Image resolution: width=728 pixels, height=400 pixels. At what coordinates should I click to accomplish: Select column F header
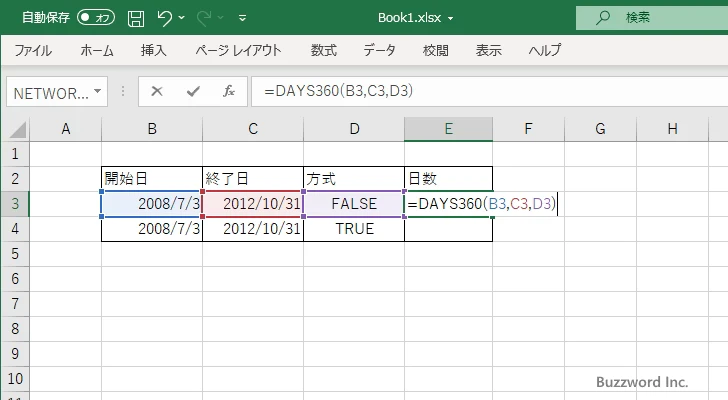tap(528, 129)
